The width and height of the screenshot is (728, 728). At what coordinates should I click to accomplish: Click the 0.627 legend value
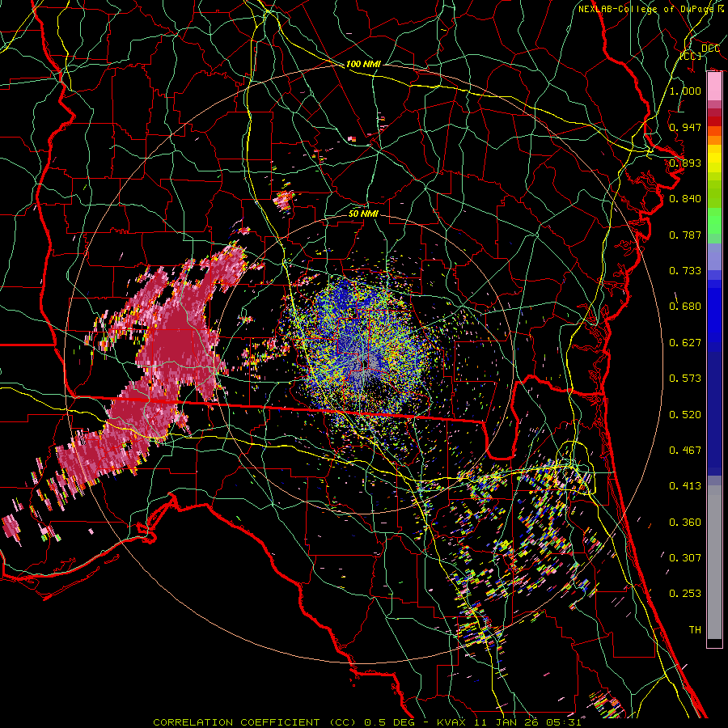point(685,343)
